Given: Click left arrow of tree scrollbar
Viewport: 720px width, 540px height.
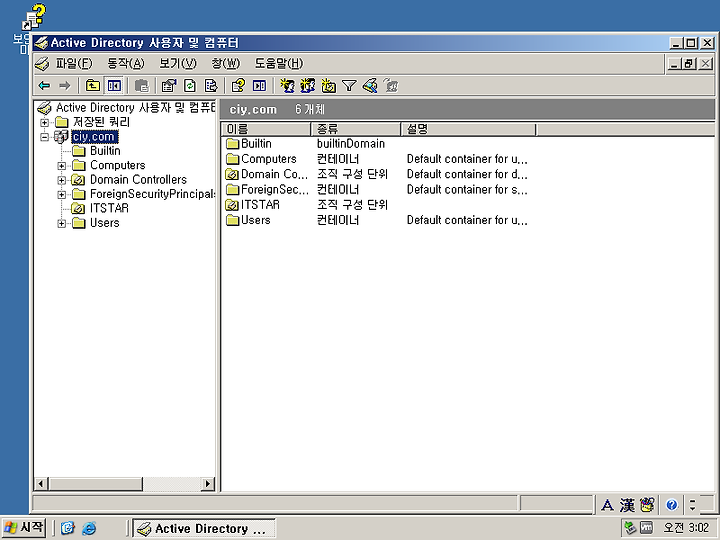Looking at the screenshot, I should coord(41,484).
